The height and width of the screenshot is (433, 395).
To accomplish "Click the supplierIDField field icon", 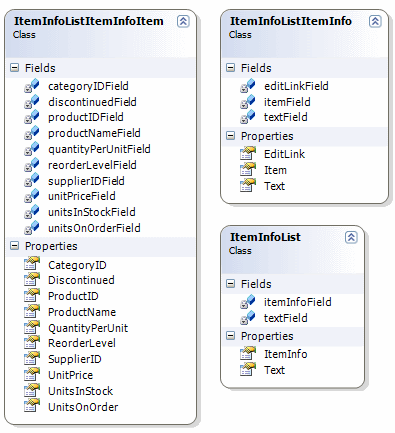I will [32, 181].
